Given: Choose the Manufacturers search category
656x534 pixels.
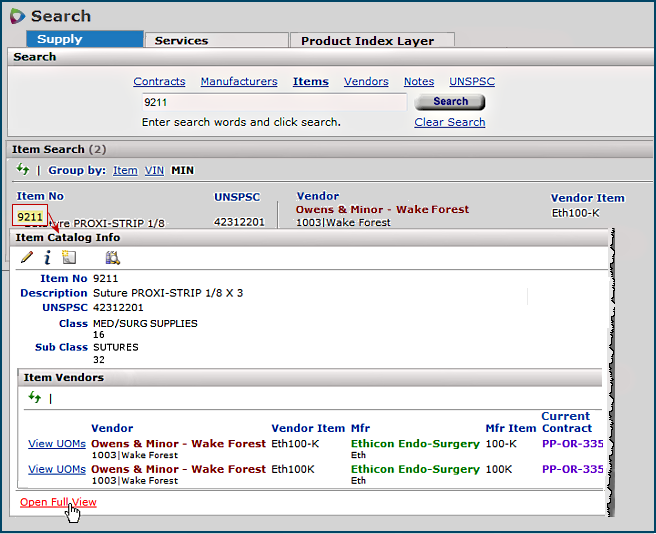Looking at the screenshot, I should click(x=239, y=82).
